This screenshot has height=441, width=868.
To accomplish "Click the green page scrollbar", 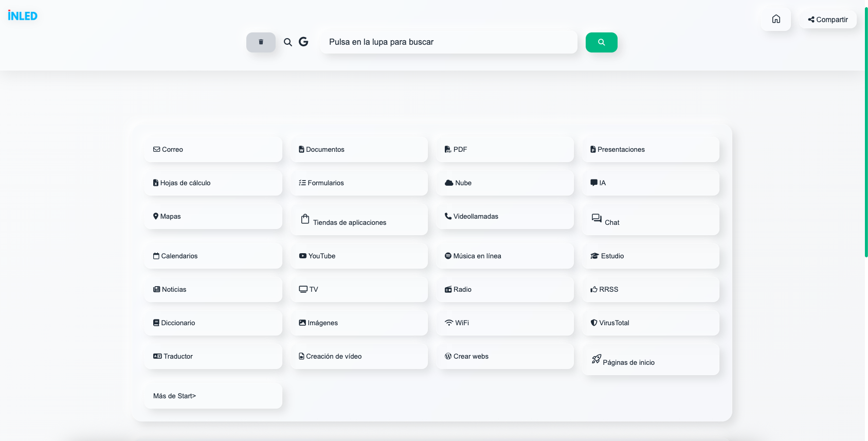I will [866, 129].
